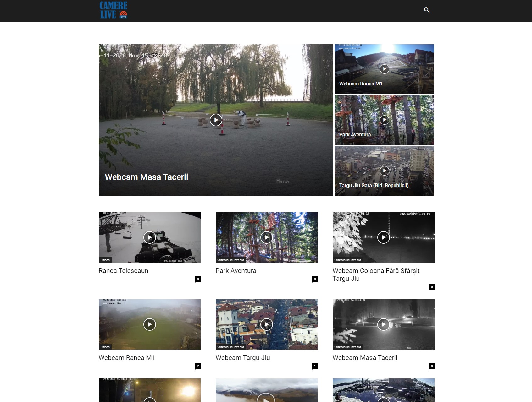Play the Park Aventura grid thumbnail
Screen dimensions: 532x402
[267, 237]
